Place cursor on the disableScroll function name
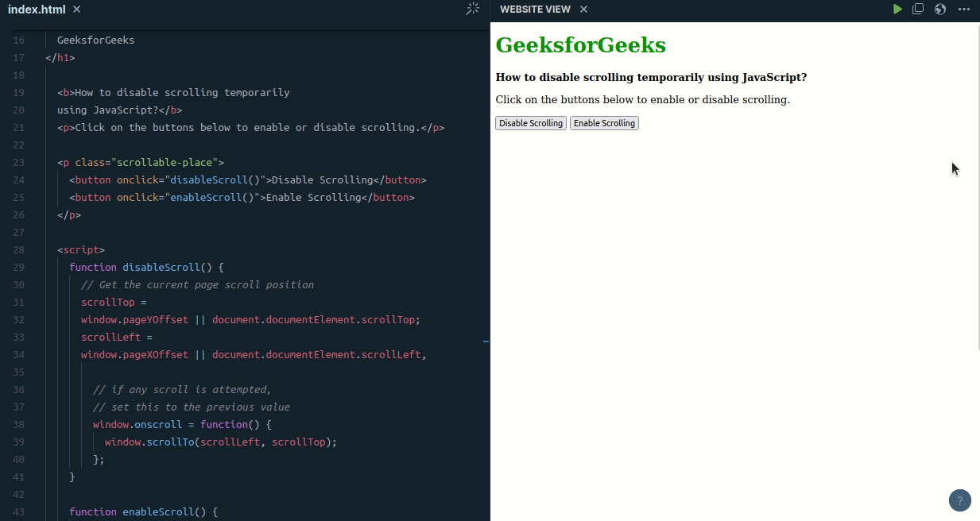 pyautogui.click(x=161, y=267)
